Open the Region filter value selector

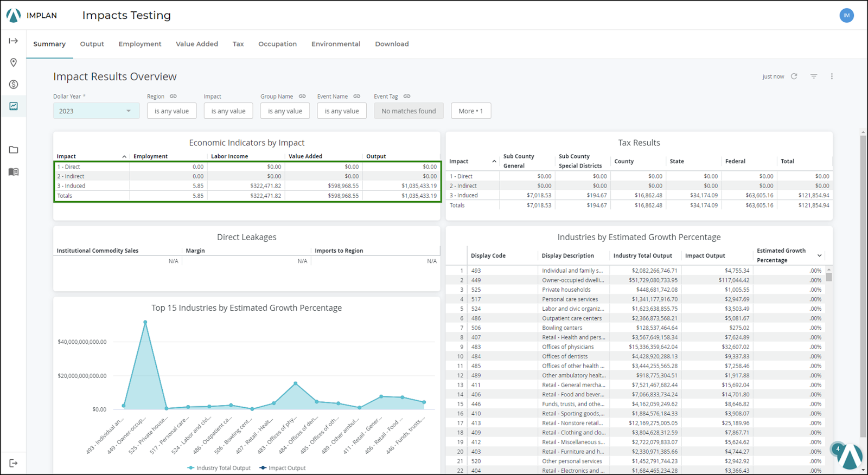click(x=171, y=111)
